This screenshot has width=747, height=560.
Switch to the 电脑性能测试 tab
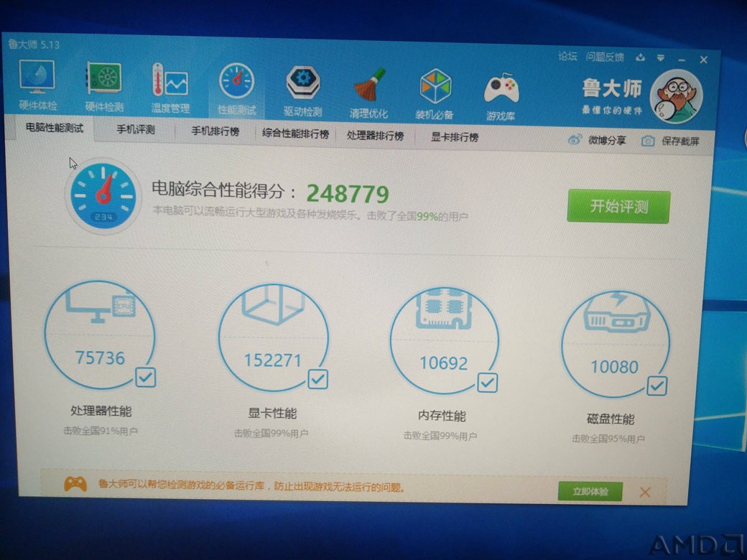pyautogui.click(x=55, y=128)
